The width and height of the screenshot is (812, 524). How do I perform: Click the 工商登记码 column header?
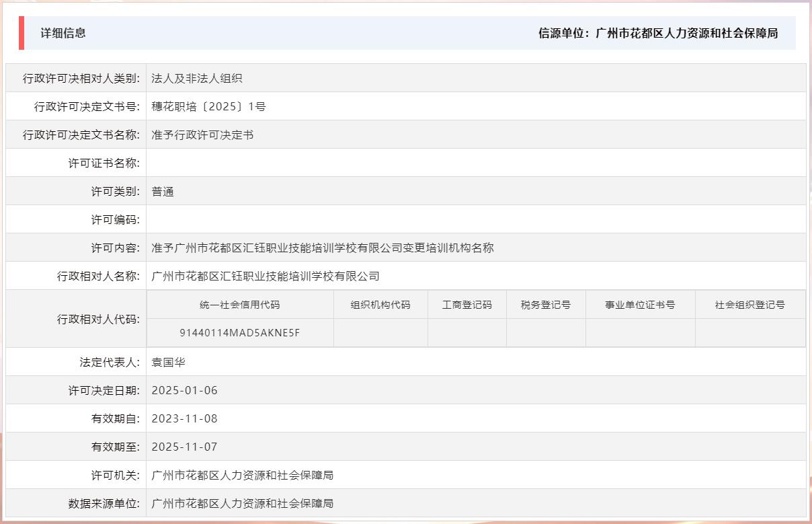coord(465,304)
